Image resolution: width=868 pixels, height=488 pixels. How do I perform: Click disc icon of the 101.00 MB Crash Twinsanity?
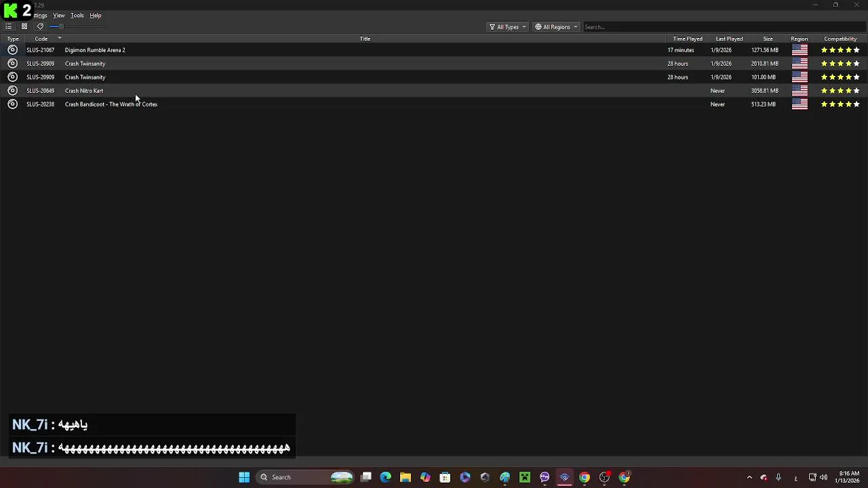(x=12, y=77)
